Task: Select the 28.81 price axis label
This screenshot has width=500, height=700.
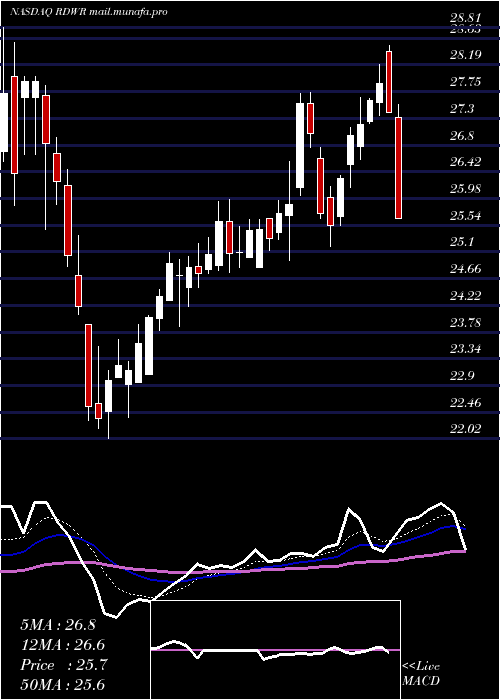Action: click(465, 19)
